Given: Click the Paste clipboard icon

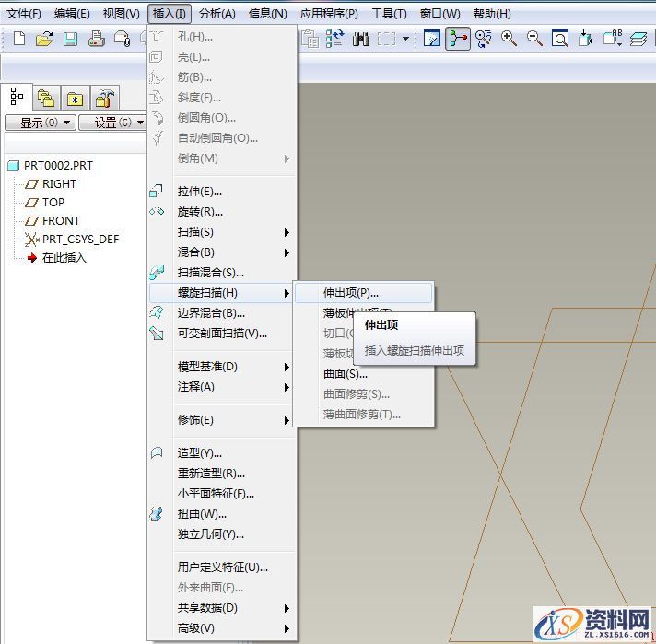Looking at the screenshot, I should click(310, 39).
